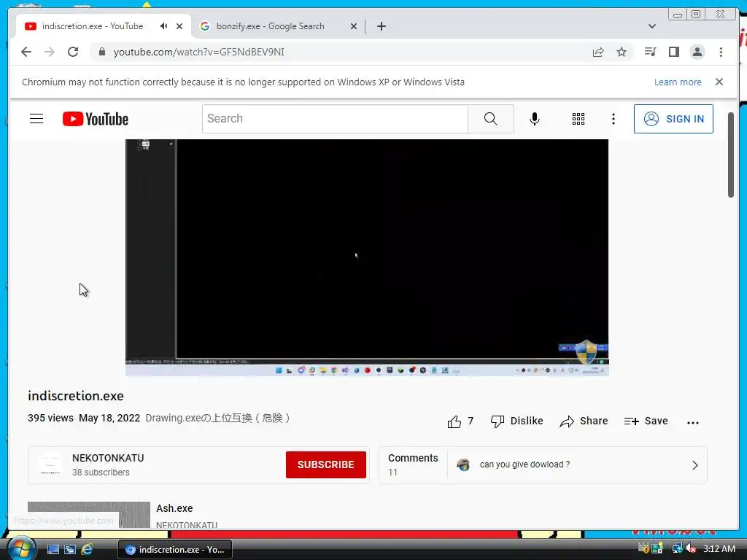Open the media controls icon in toolbar
The height and width of the screenshot is (560, 747).
(x=650, y=52)
